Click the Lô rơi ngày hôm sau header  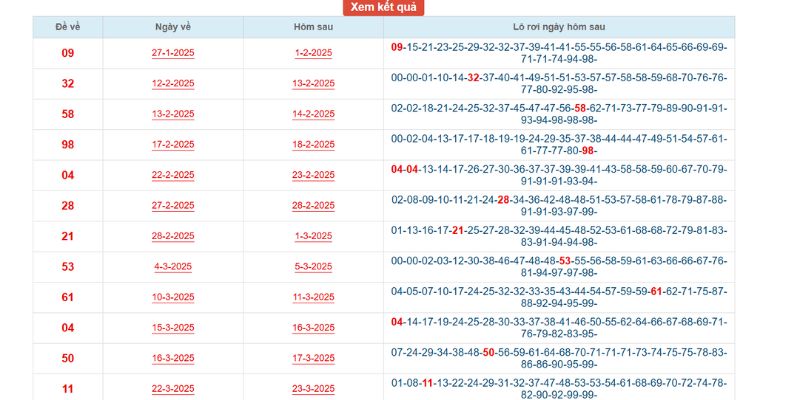(x=558, y=27)
